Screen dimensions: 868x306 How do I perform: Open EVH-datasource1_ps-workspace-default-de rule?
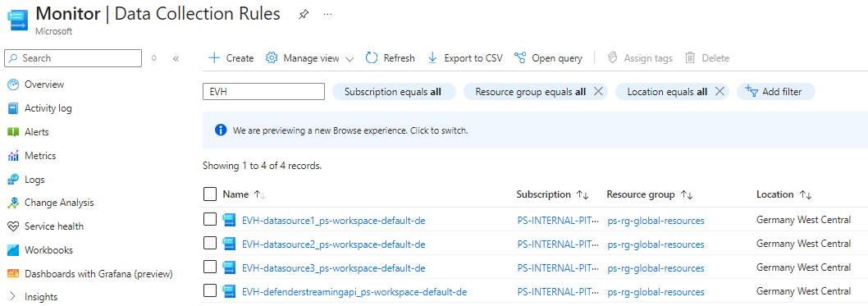(334, 221)
